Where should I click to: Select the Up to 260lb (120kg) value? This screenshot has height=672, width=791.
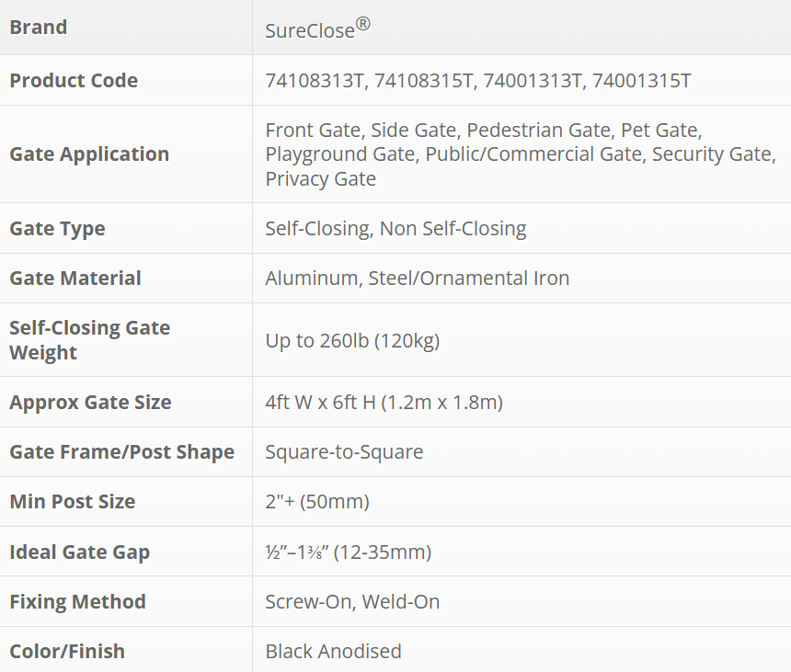352,341
